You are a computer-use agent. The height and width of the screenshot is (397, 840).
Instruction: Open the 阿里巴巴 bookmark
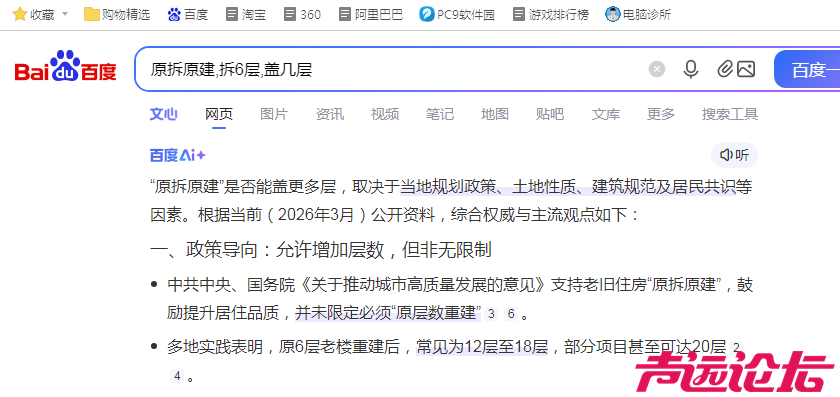(x=371, y=14)
